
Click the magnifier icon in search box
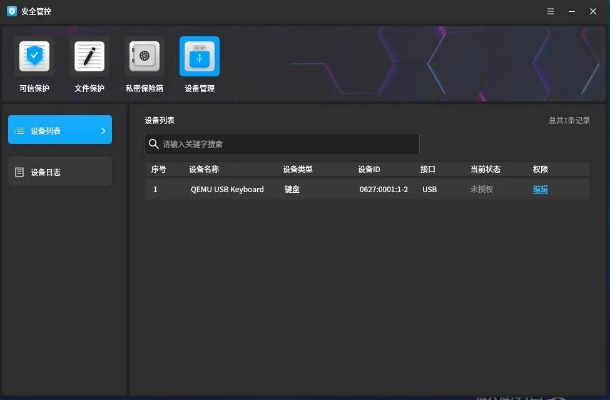click(154, 144)
